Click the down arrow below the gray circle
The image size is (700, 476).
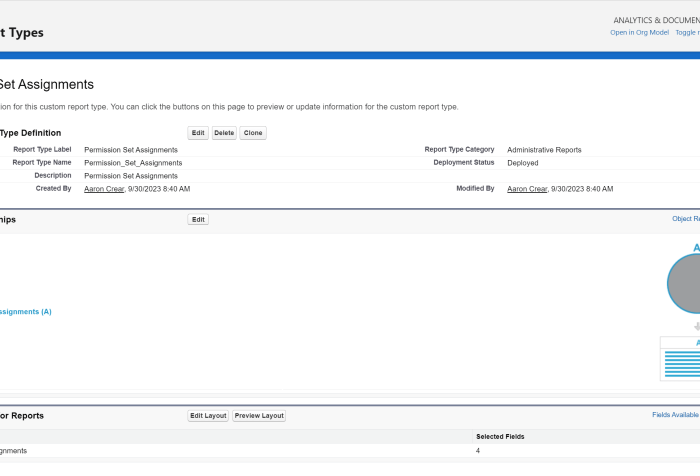coord(695,326)
